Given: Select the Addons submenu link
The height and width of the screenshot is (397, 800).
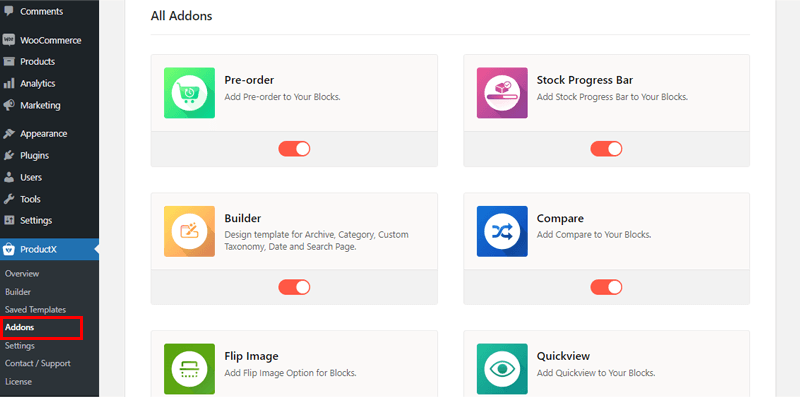Looking at the screenshot, I should point(19,328).
